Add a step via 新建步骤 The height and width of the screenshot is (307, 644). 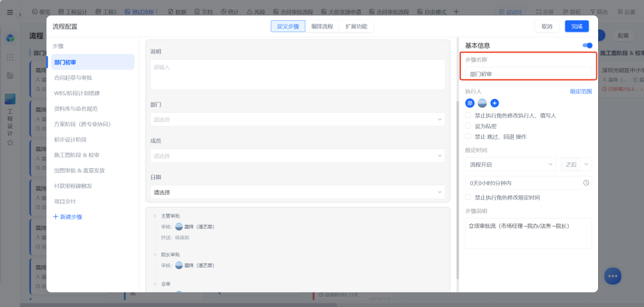68,217
